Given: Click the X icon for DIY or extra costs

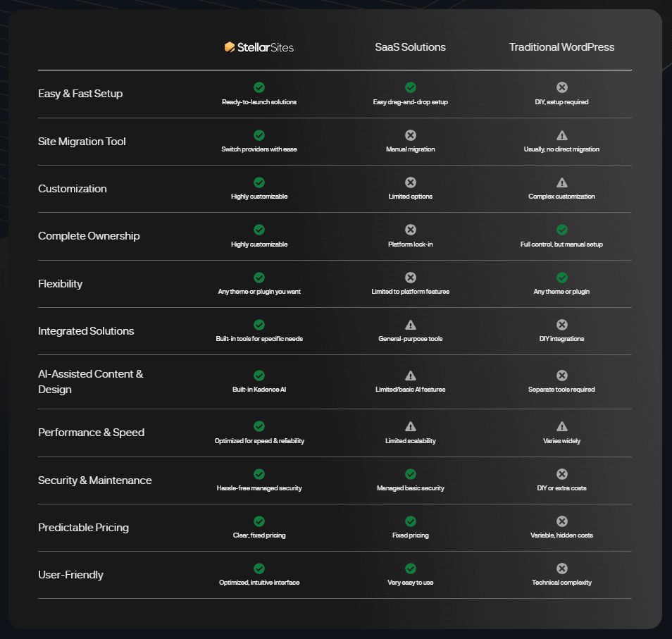Looking at the screenshot, I should pos(561,473).
